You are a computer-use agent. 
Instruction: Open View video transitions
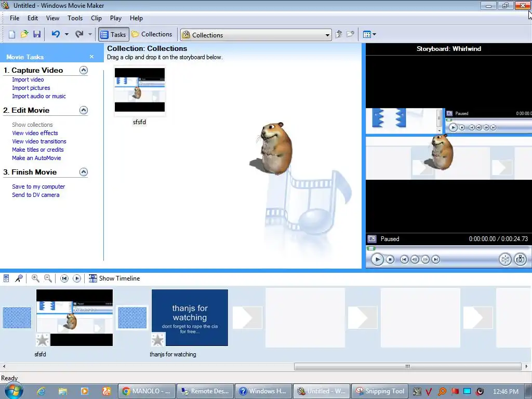[x=39, y=141]
